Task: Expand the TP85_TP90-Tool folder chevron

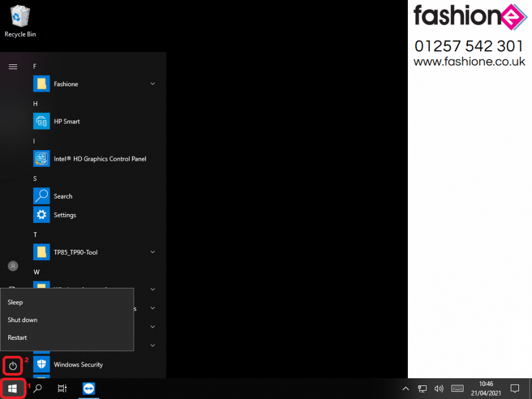Action: coord(153,252)
